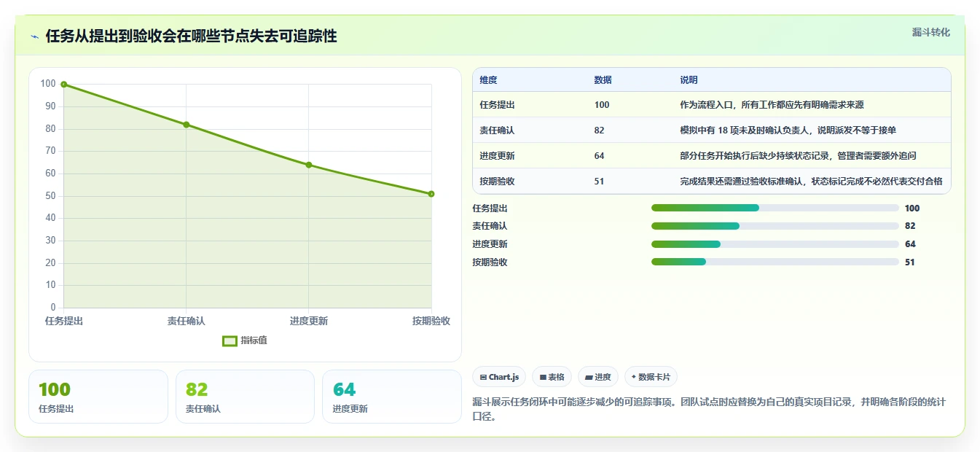Click the icon in the 表格 tag
The width and height of the screenshot is (980, 452).
[543, 378]
